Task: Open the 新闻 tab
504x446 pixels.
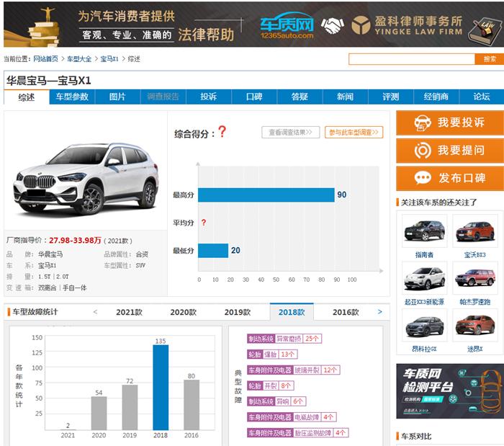Action: tap(345, 97)
